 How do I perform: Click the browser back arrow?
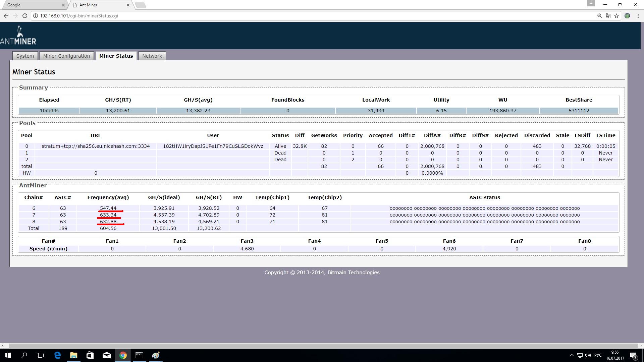click(6, 16)
